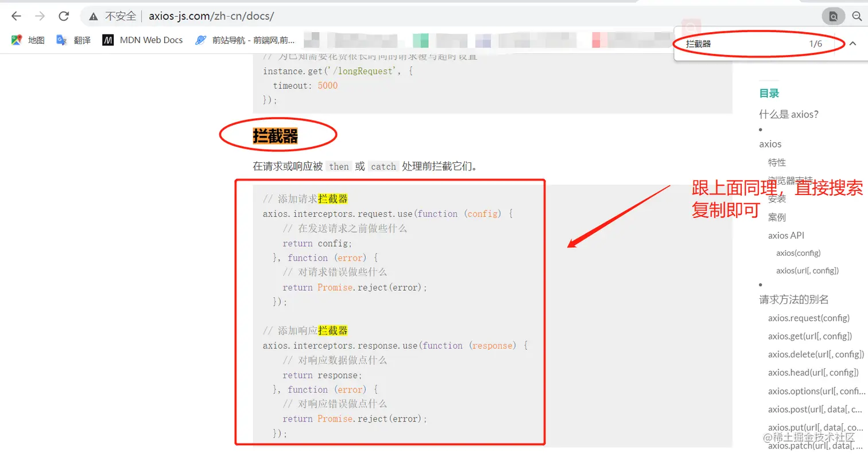868x456 pixels.
Task: Open the axios sidebar section link
Action: pyautogui.click(x=770, y=144)
